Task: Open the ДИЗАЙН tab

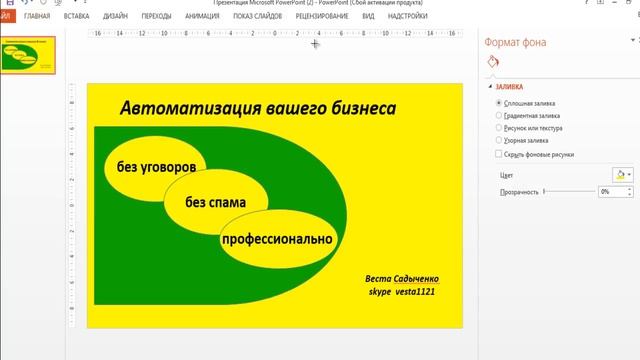Action: point(116,16)
